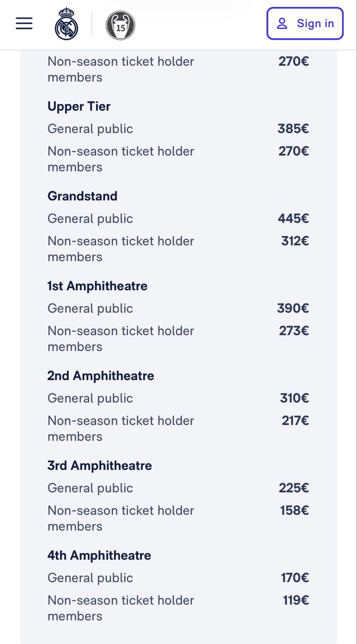The width and height of the screenshot is (357, 644).
Task: Click the 2nd Amphitheatre heading
Action: pyautogui.click(x=100, y=376)
